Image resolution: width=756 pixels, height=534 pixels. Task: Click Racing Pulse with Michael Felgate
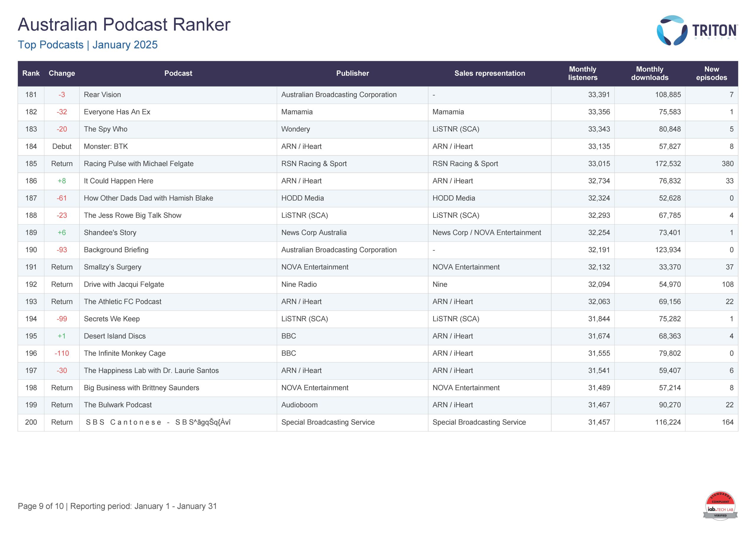coord(139,164)
